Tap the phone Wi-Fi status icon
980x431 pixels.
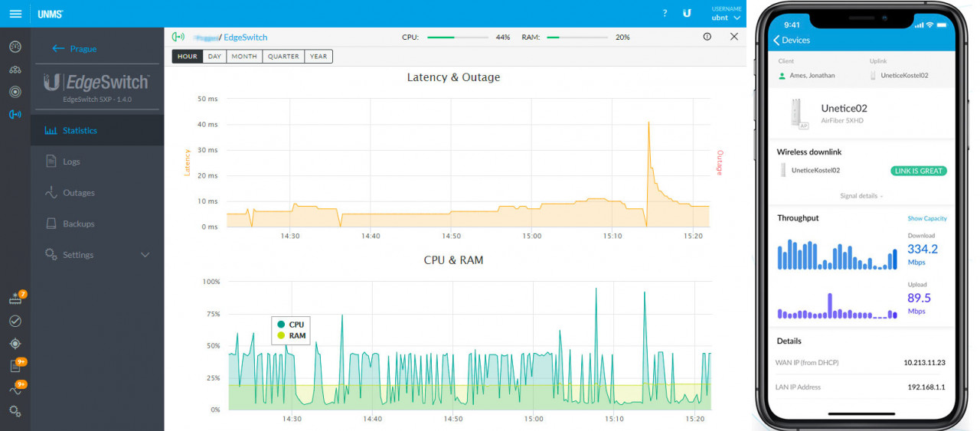coord(930,24)
